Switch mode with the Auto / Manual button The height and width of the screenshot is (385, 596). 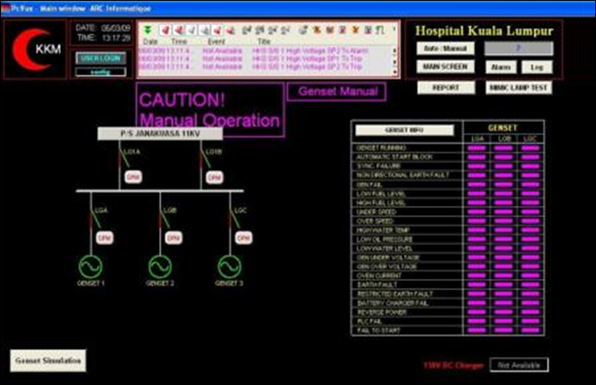[445, 49]
